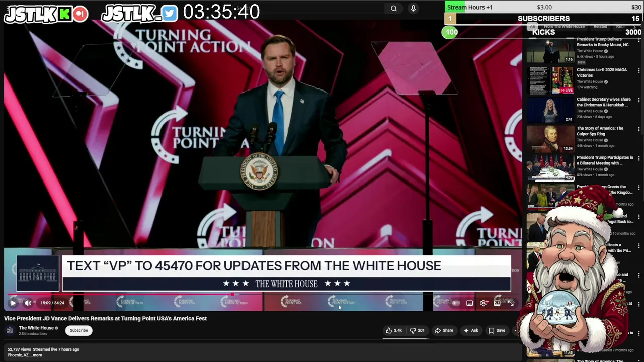
Task: Click the Ask button
Action: (x=471, y=330)
